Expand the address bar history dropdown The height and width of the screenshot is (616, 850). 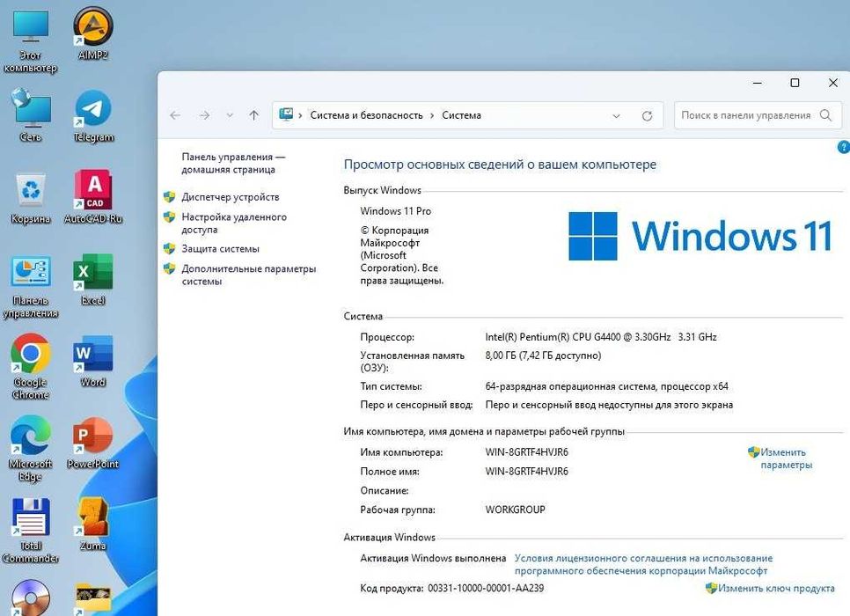616,115
